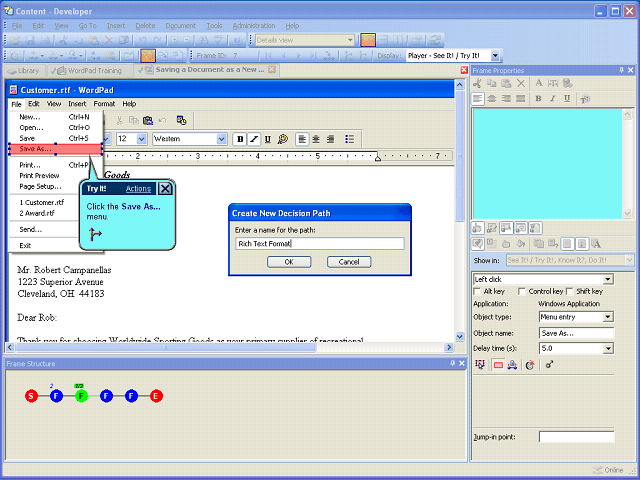Image resolution: width=640 pixels, height=480 pixels.
Task: Click the dashed selection recapture action area icon
Action: [480, 364]
